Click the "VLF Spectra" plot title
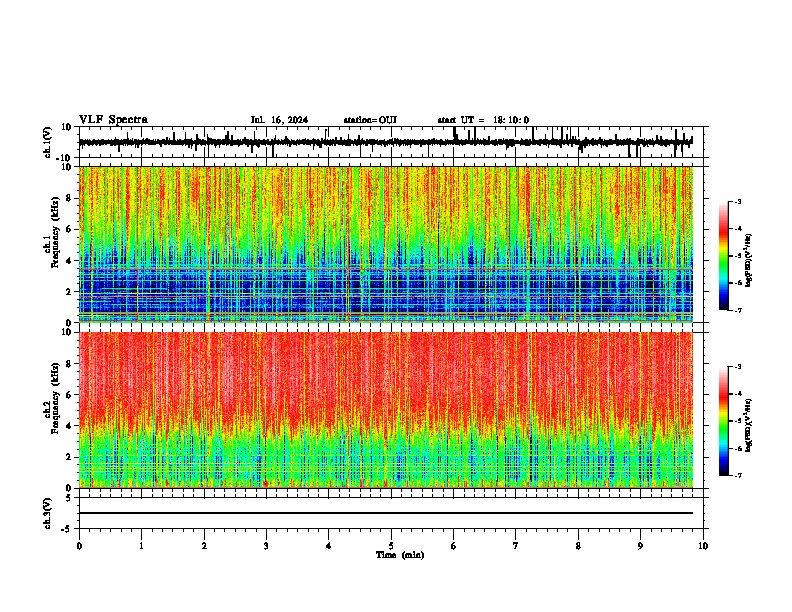Image resolution: width=792 pixels, height=612 pixels. [113, 120]
